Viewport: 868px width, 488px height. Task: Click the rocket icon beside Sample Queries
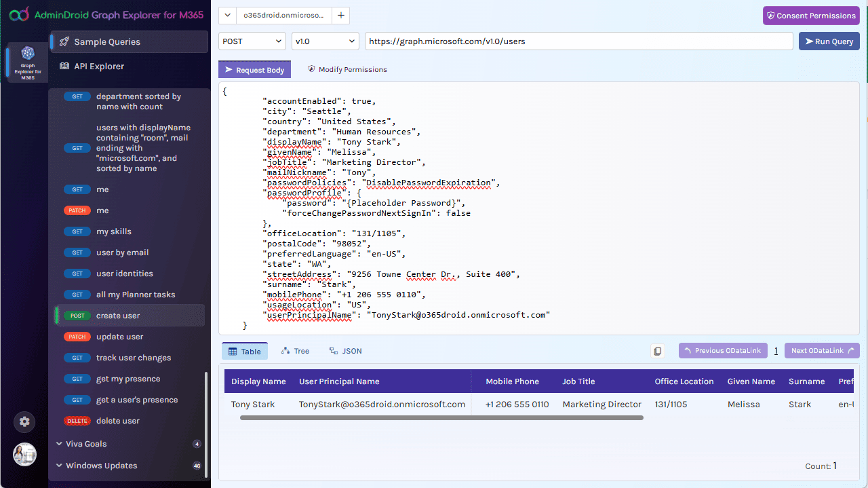[x=64, y=41]
